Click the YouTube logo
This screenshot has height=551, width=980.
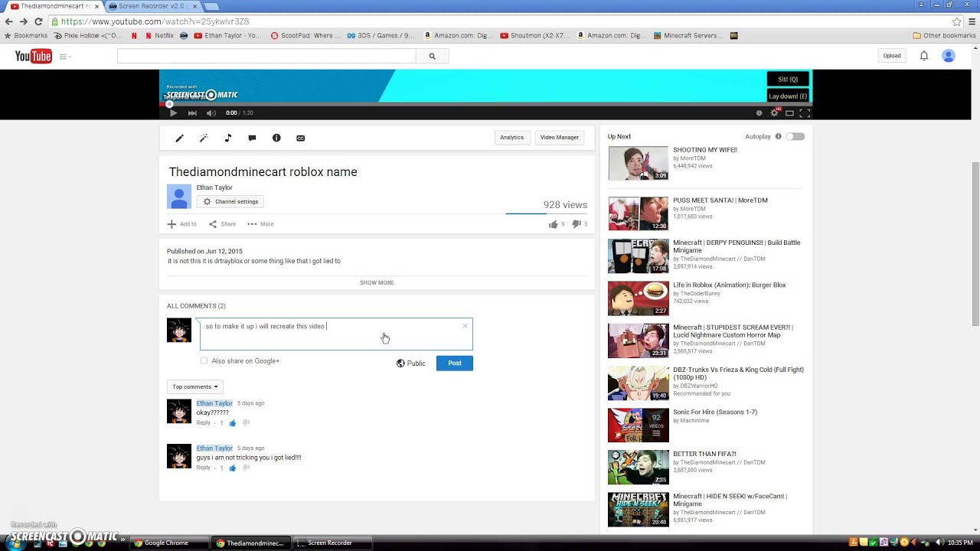tap(34, 56)
